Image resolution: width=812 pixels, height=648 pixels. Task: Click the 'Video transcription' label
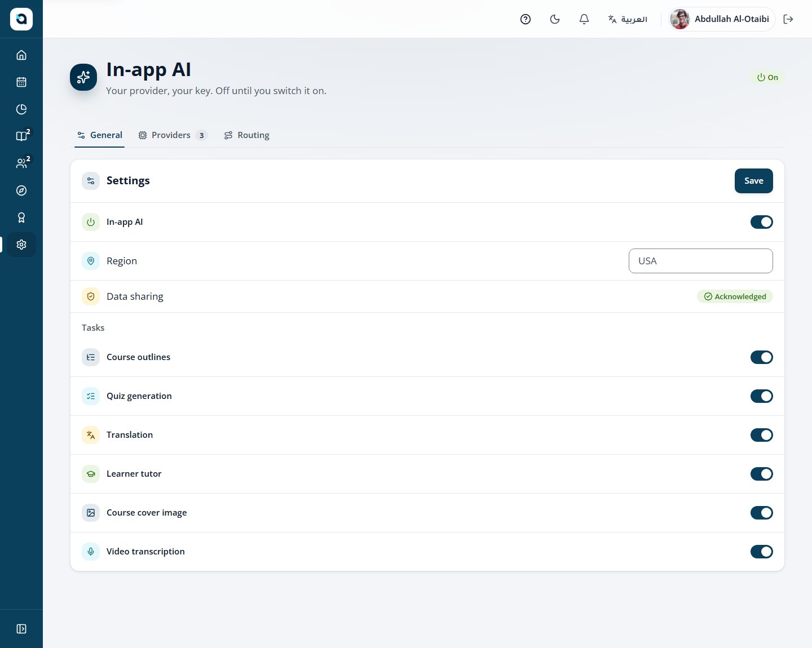click(x=145, y=552)
